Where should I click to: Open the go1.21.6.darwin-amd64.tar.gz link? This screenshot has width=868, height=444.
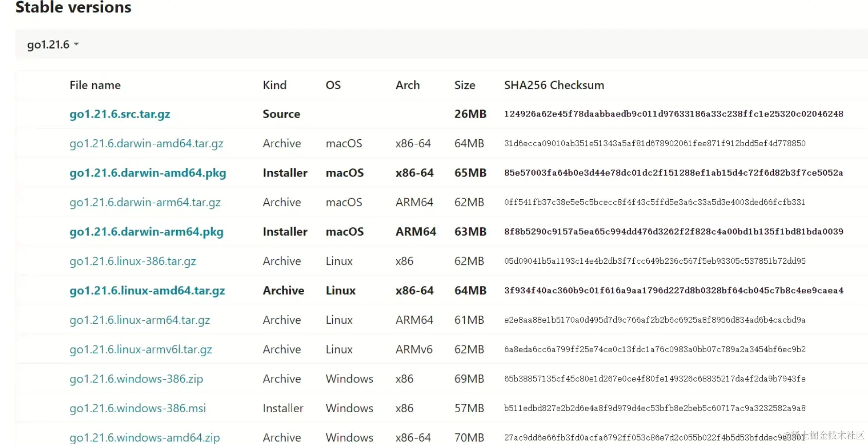click(146, 143)
